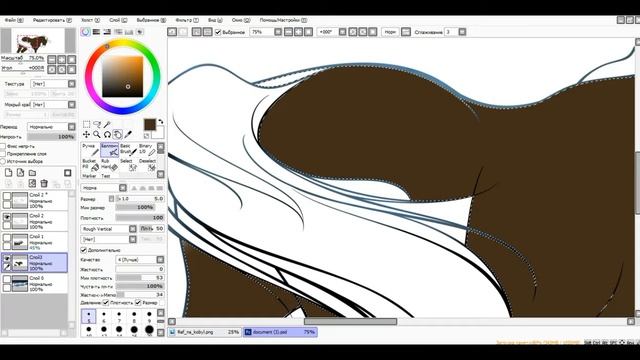The height and width of the screenshot is (360, 640).
Task: Adjust the Мин плотность slider
Action: [x=140, y=278]
